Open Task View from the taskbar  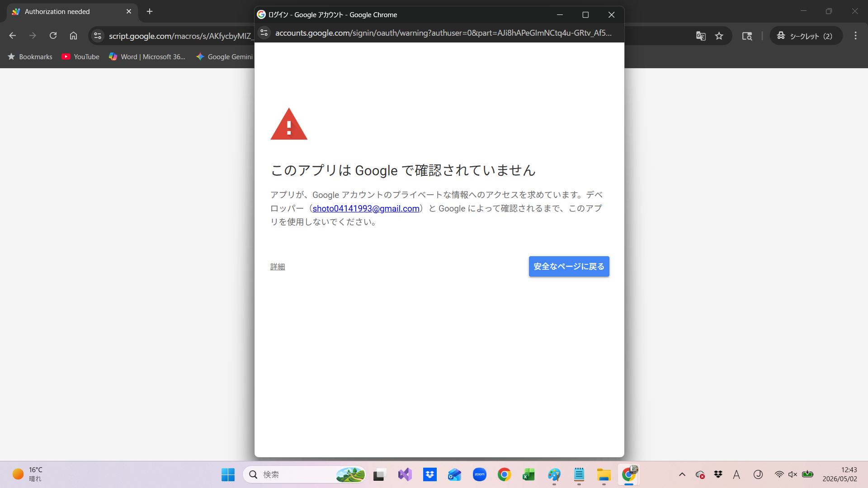coord(379,474)
